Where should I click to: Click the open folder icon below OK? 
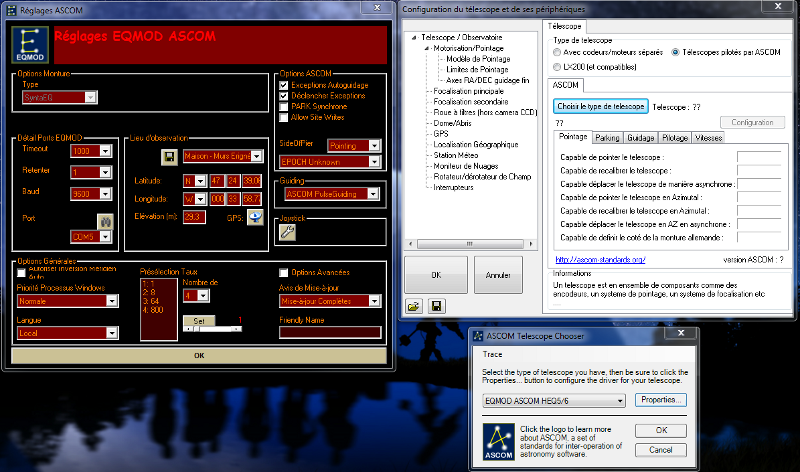[x=413, y=306]
